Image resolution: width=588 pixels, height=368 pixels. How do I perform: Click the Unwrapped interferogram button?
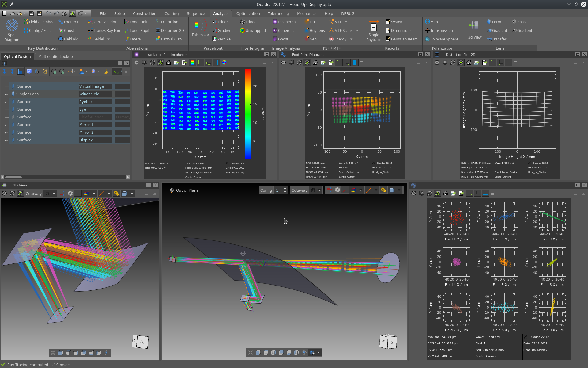click(x=253, y=30)
